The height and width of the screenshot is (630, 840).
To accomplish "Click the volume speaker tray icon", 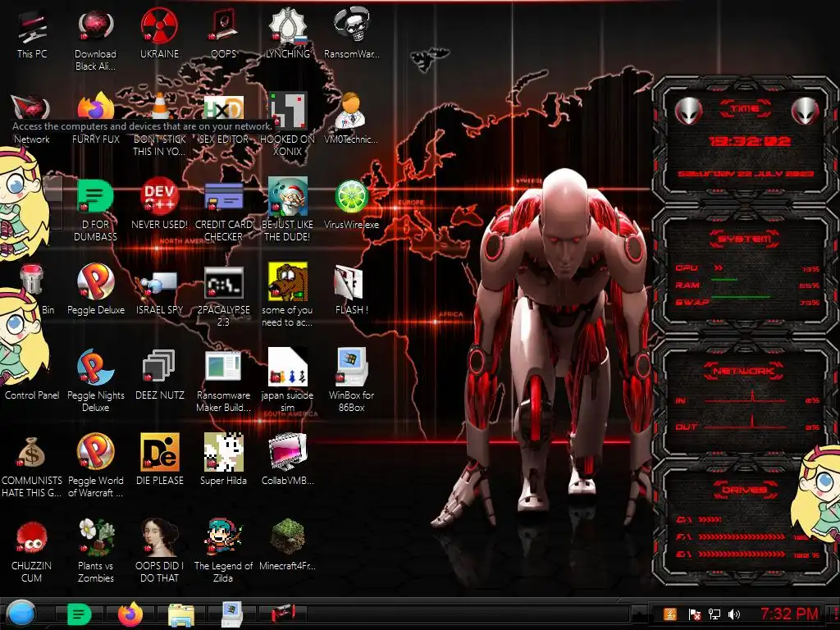I will tap(734, 614).
